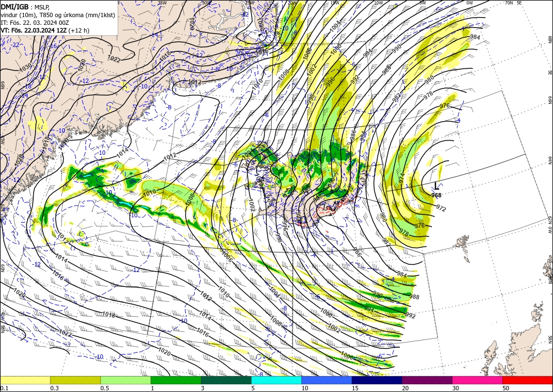This screenshot has height=392, width=553.
Task: Click the light yellow 0.1–0.3 legend swatch
Action: [25, 380]
